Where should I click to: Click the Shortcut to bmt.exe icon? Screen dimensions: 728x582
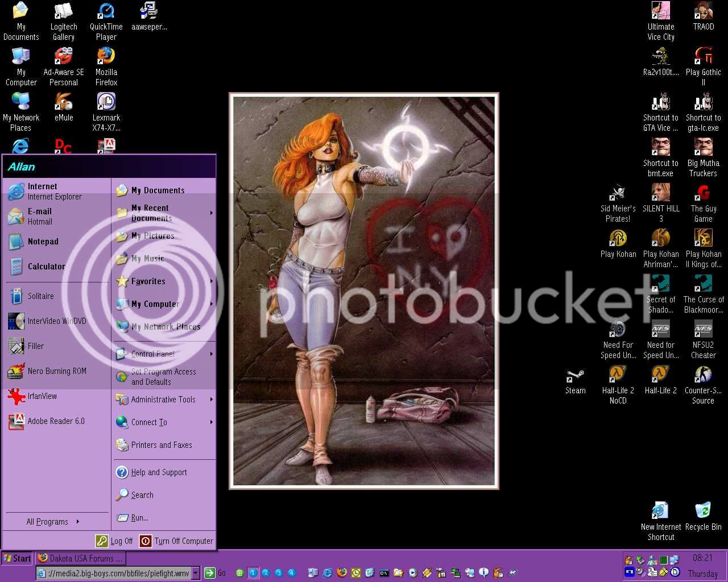(661, 158)
